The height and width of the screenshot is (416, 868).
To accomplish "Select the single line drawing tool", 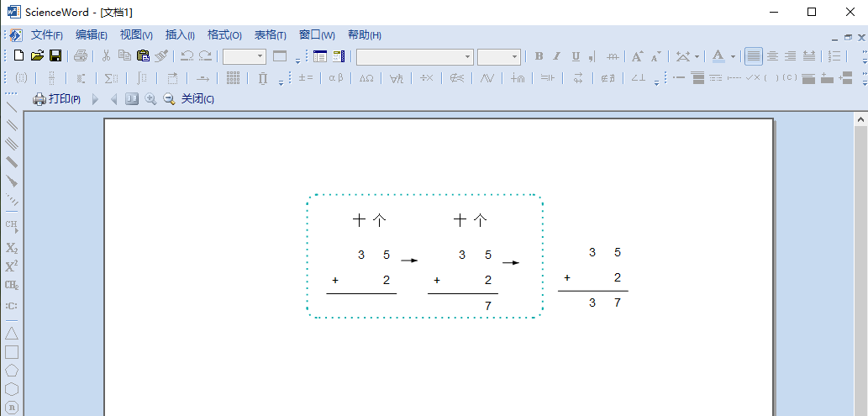I will 12,107.
